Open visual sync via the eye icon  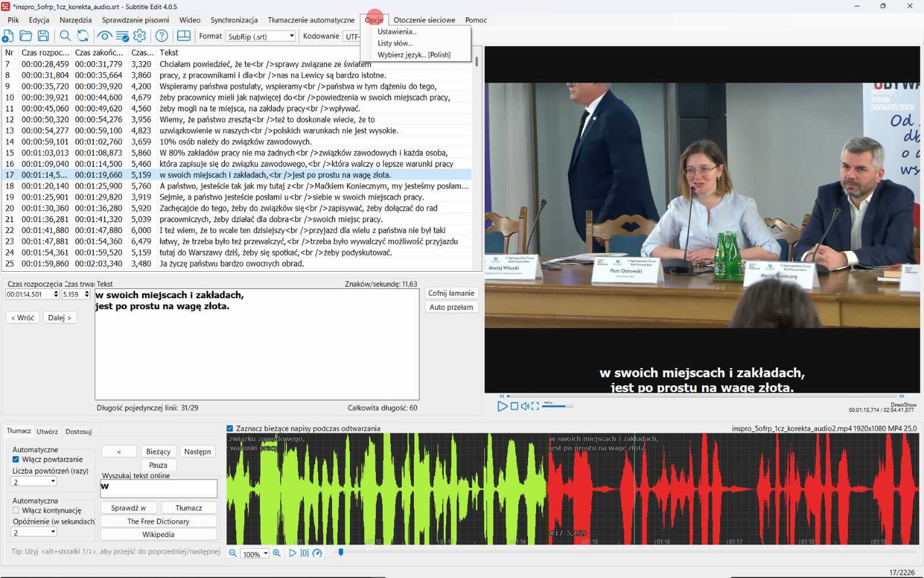tap(105, 36)
